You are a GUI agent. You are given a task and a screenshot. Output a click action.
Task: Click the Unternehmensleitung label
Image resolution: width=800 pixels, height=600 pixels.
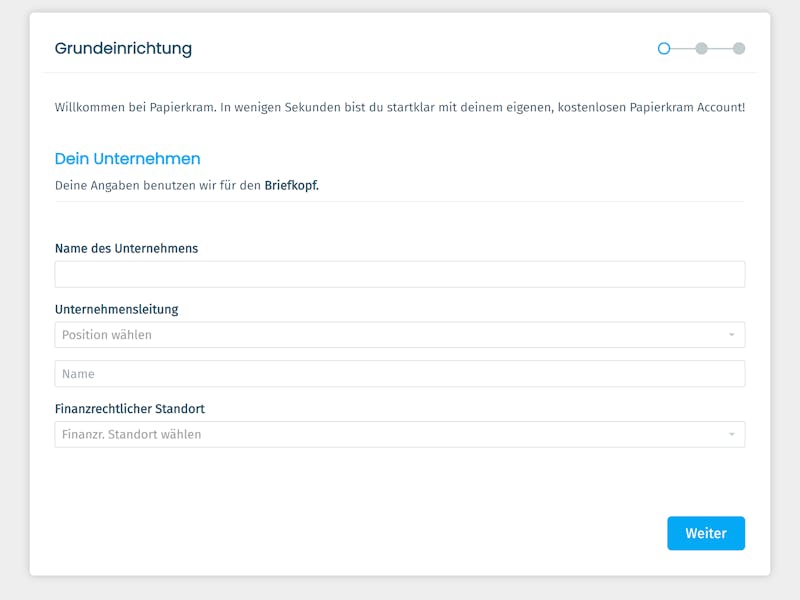pos(117,309)
